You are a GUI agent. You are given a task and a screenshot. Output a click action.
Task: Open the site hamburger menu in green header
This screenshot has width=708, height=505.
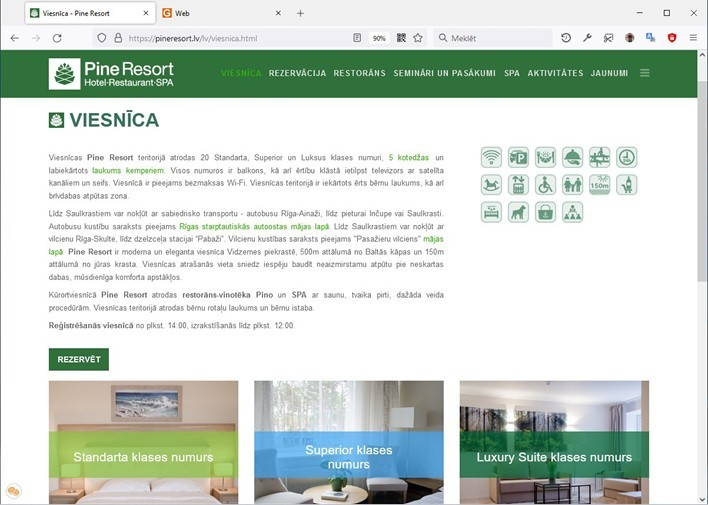click(x=645, y=73)
